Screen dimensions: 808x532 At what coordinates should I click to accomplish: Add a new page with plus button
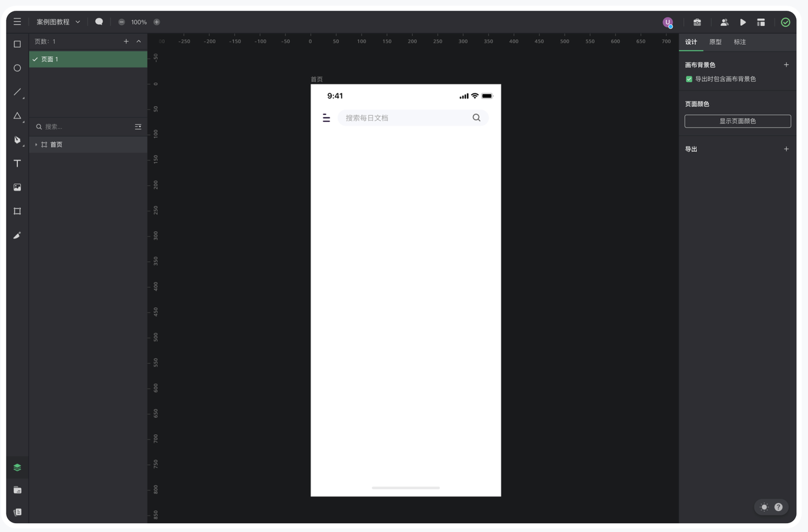coord(126,42)
